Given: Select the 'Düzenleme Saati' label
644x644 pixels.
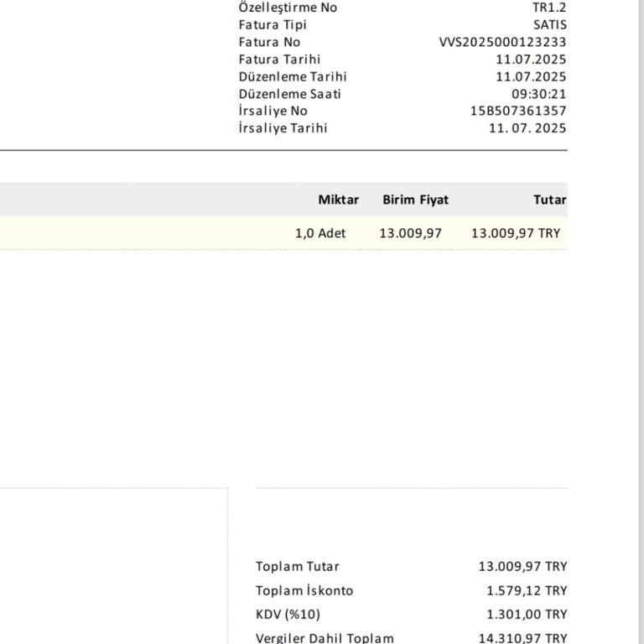Looking at the screenshot, I should tap(289, 94).
